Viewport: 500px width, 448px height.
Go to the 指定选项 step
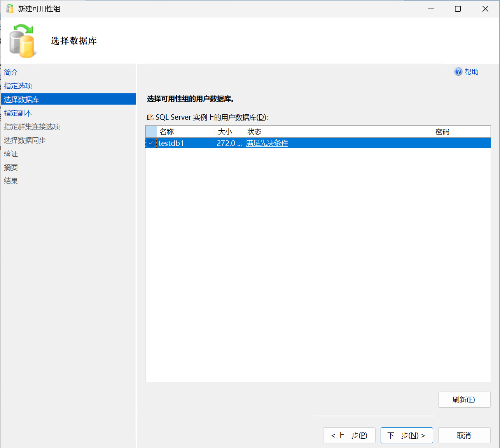18,86
